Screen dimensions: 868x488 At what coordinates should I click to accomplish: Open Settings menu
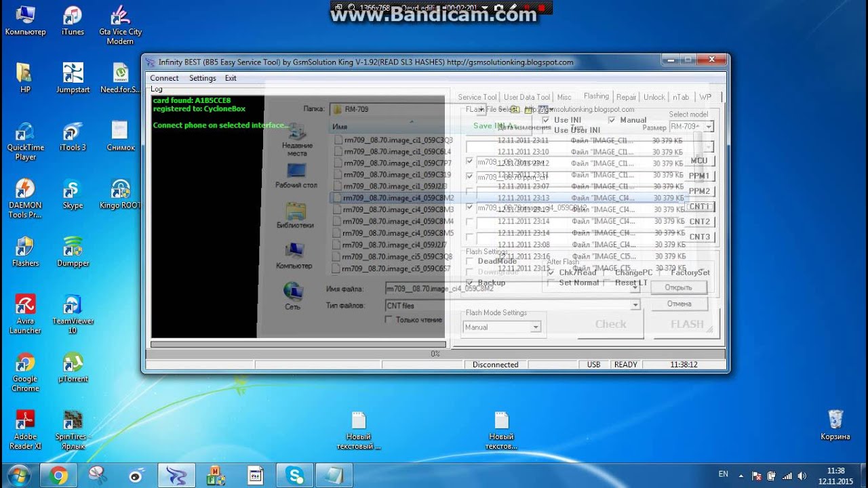[202, 78]
